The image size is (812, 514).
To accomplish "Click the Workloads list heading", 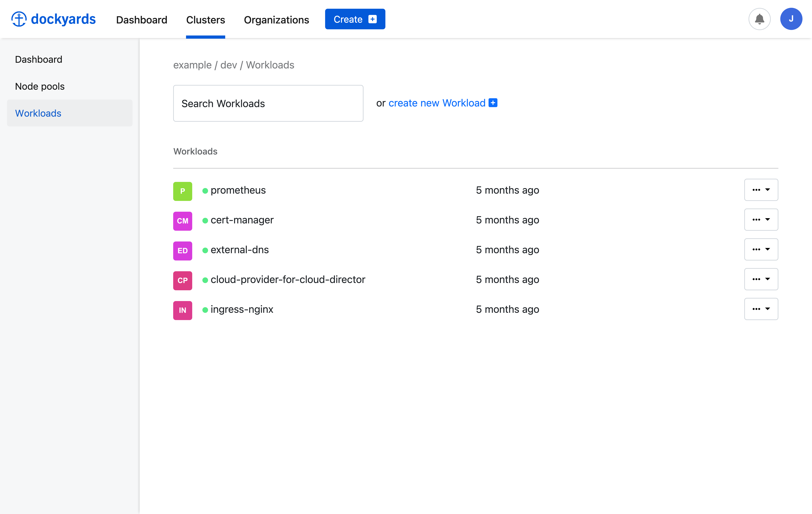I will tap(195, 152).
